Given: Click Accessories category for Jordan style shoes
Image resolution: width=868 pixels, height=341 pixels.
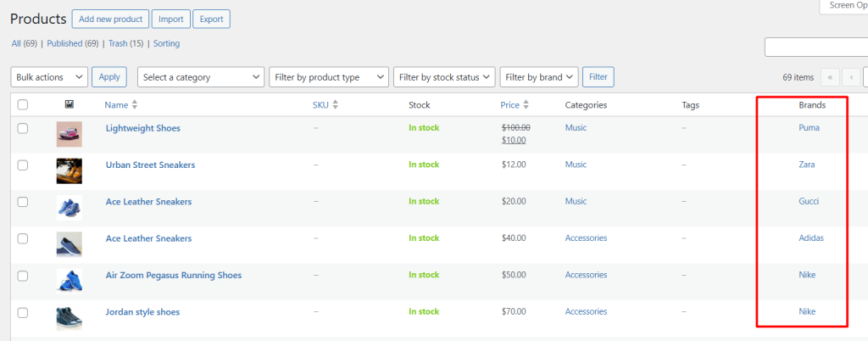Looking at the screenshot, I should pos(587,311).
